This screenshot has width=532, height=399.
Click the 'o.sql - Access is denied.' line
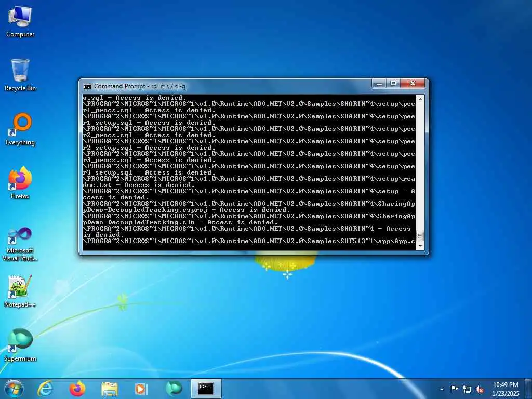[x=135, y=98]
